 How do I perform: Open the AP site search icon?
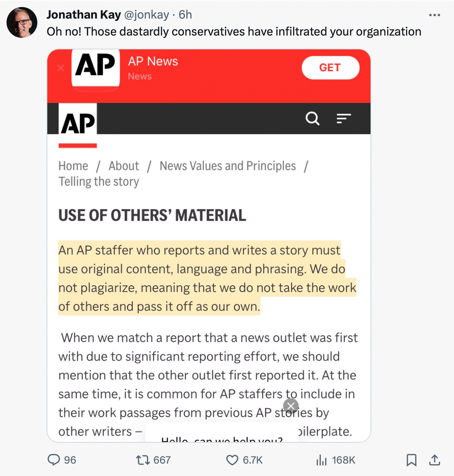(313, 119)
